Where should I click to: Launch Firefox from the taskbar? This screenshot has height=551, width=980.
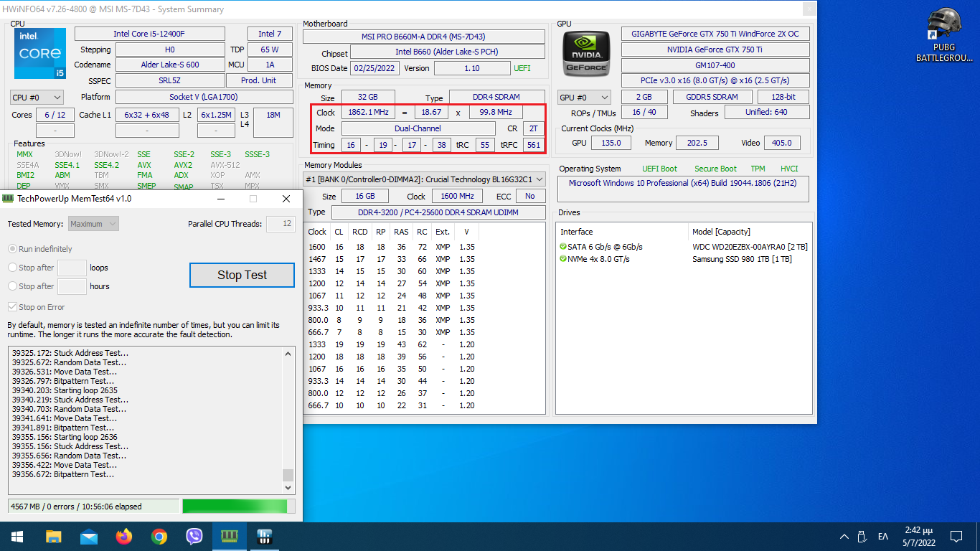[124, 536]
